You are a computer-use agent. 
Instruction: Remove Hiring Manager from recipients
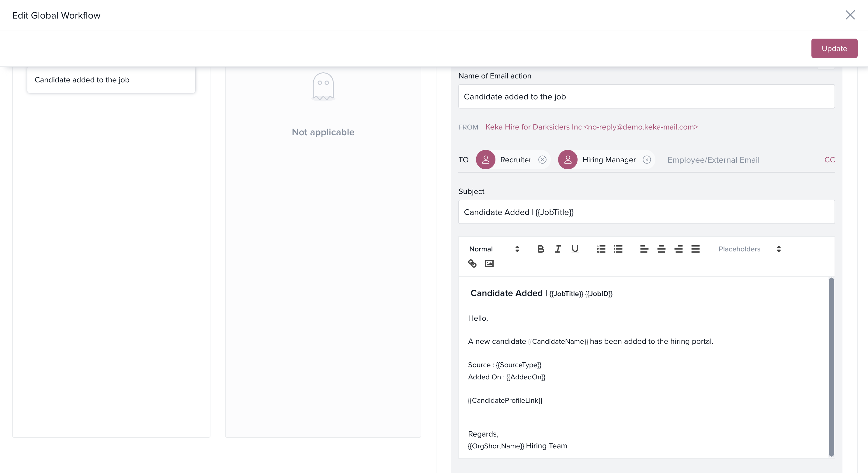(647, 160)
